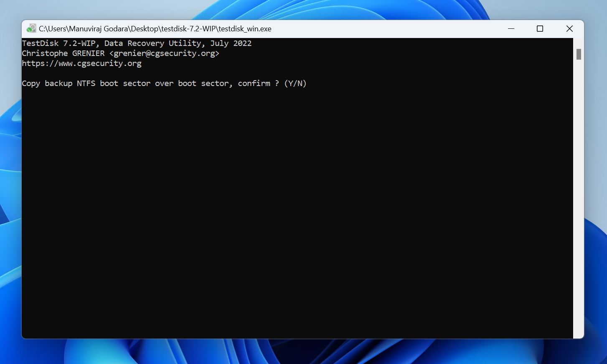This screenshot has height=364, width=607.
Task: Click the https://www.cgsecurity.org URL text
Action: tap(81, 63)
